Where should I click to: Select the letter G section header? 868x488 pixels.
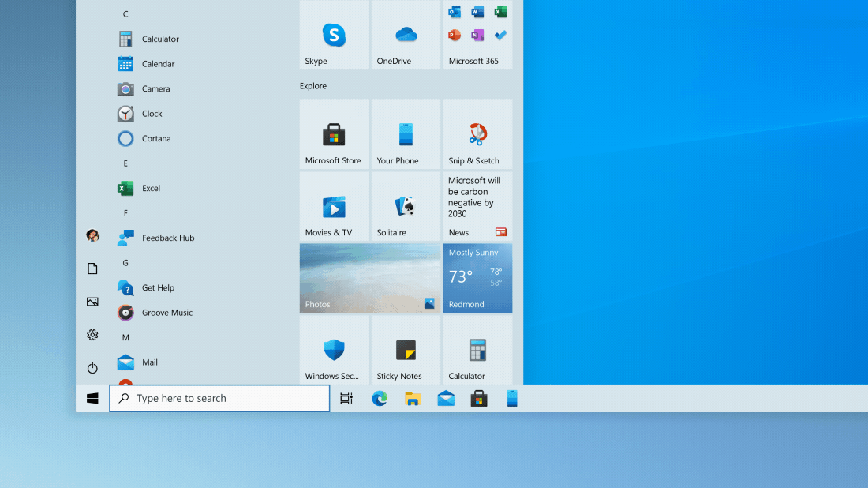125,262
